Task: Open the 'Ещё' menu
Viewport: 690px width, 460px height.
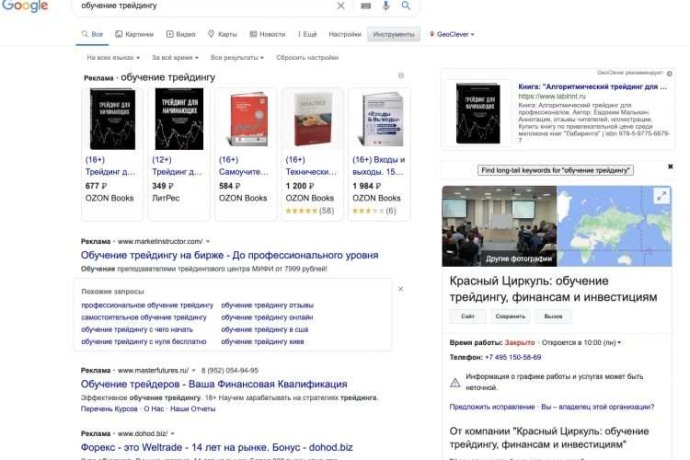Action: pos(308,34)
